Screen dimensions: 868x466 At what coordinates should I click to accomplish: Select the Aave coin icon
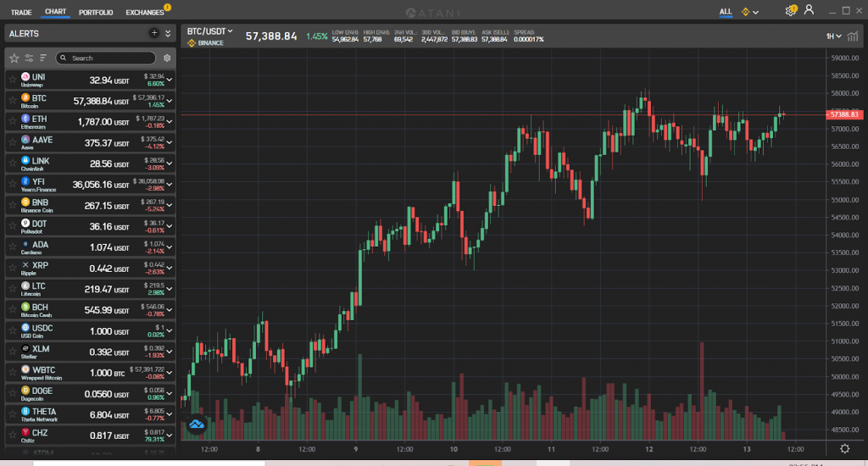(x=25, y=140)
